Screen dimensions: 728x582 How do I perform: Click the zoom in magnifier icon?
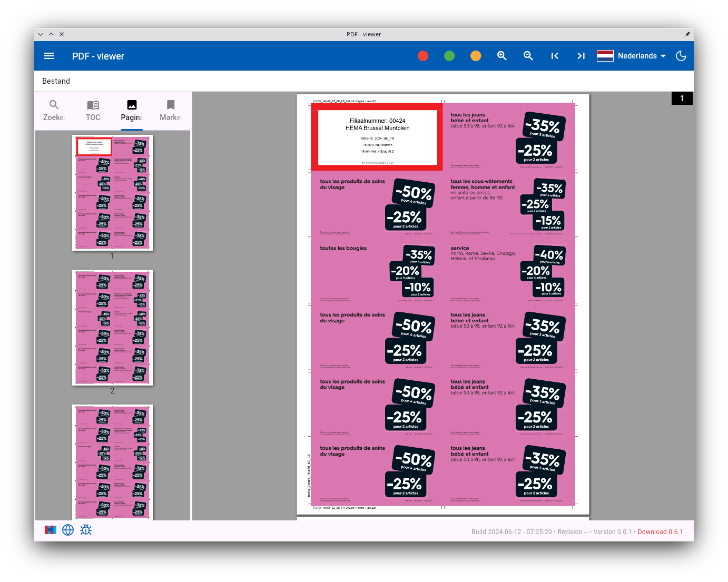(502, 56)
